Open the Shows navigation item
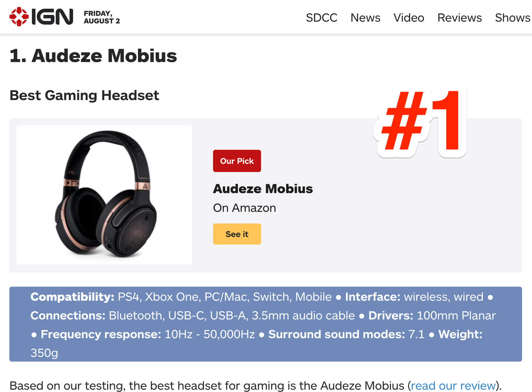Screen dimensions: 532x392 (513, 18)
